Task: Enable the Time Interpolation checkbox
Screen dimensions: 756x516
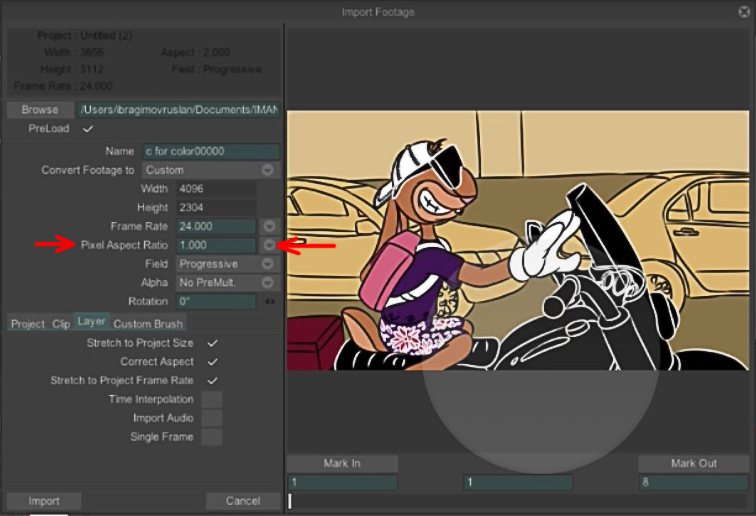Action: [212, 400]
